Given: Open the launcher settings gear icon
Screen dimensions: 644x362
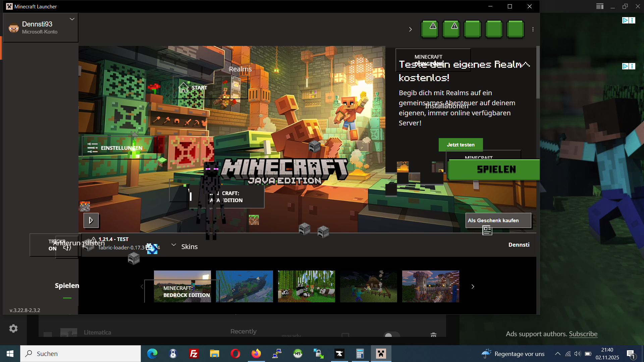Looking at the screenshot, I should 13,328.
